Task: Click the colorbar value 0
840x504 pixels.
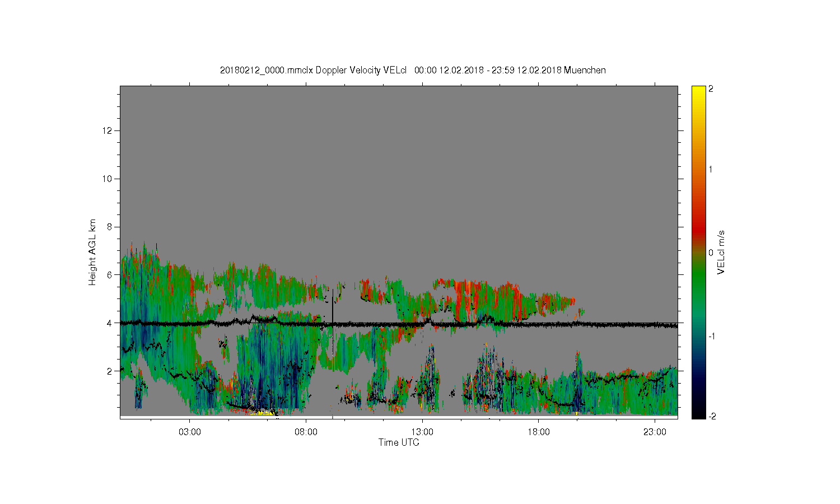Action: pos(711,253)
